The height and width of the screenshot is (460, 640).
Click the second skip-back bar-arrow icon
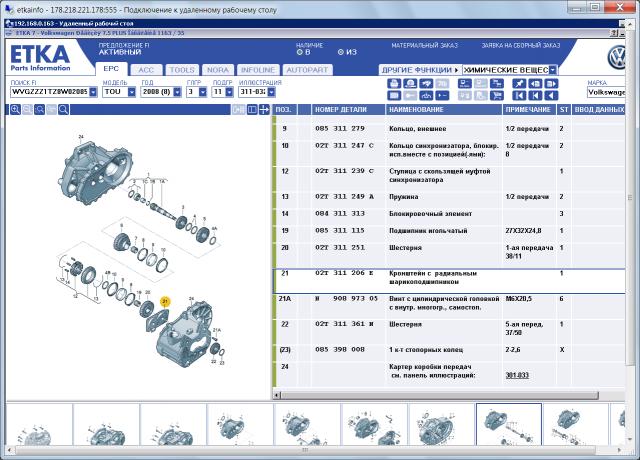tap(535, 96)
